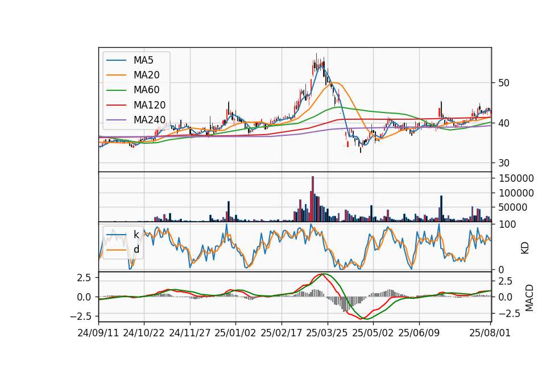546x392 pixels.
Task: Click the MA20 legend label
Action: 146,75
